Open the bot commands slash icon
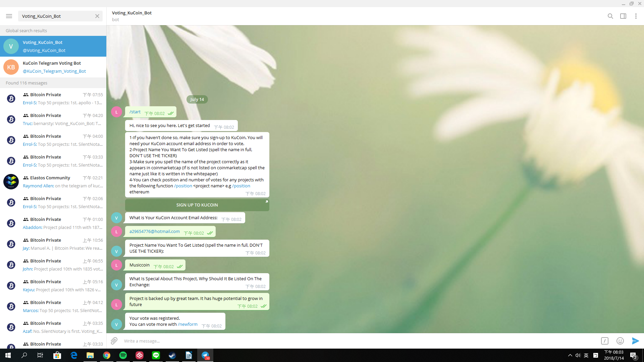644x362 pixels. pos(604,341)
